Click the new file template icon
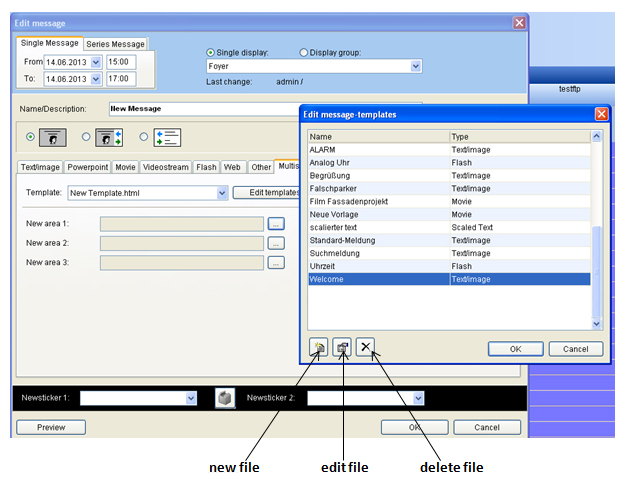This screenshot has height=486, width=632. (318, 347)
